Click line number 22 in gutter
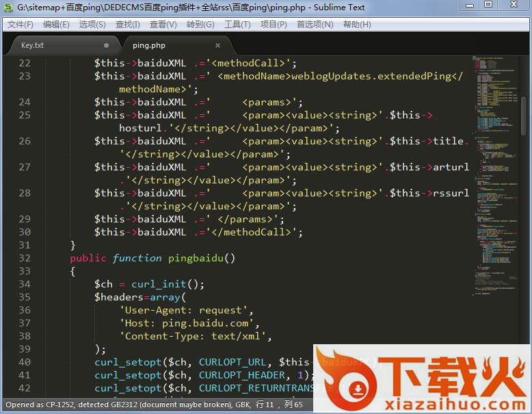Screen dimensions: 532x414 25,63
